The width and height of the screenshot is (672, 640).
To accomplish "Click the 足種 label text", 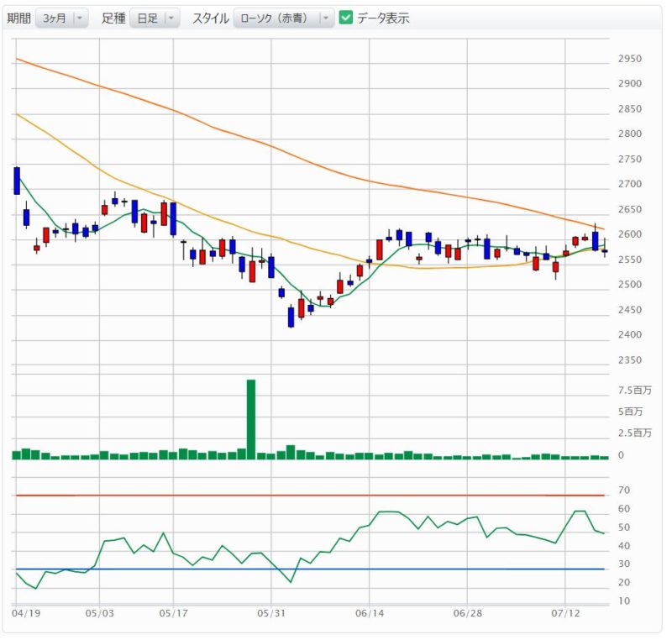I will 113,18.
